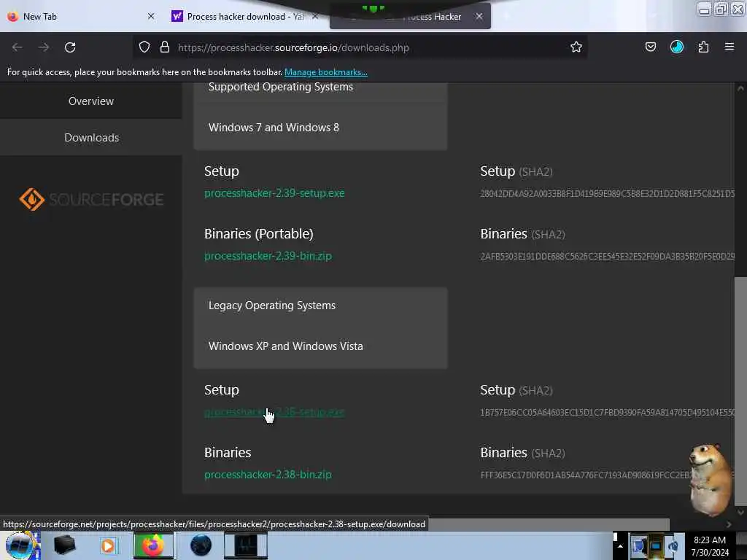The image size is (747, 560).
Task: Click the horizontal scrollbar right arrow
Action: click(729, 524)
